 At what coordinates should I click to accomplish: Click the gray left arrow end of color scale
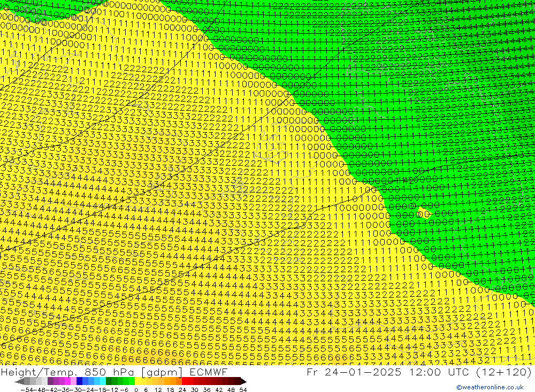(x=19, y=382)
